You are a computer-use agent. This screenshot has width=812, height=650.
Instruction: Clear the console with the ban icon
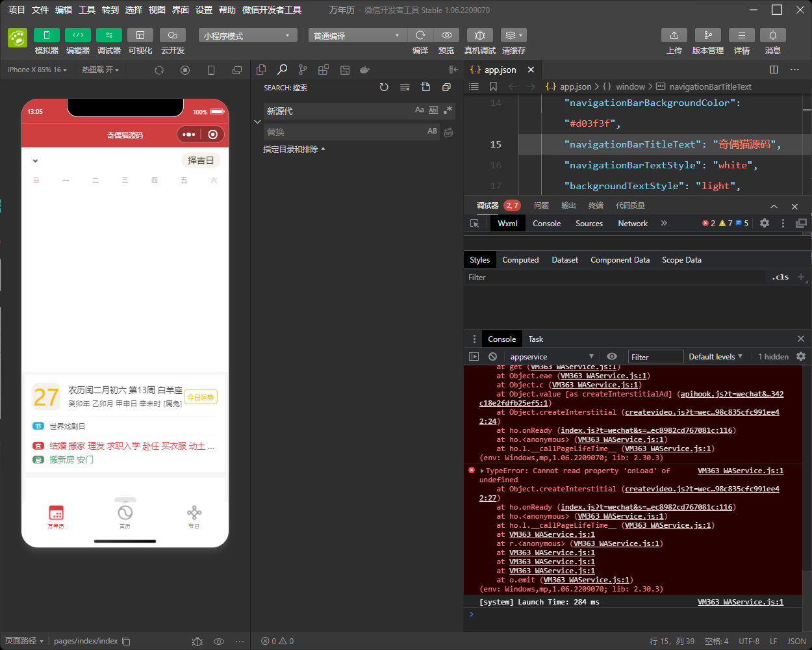[493, 356]
